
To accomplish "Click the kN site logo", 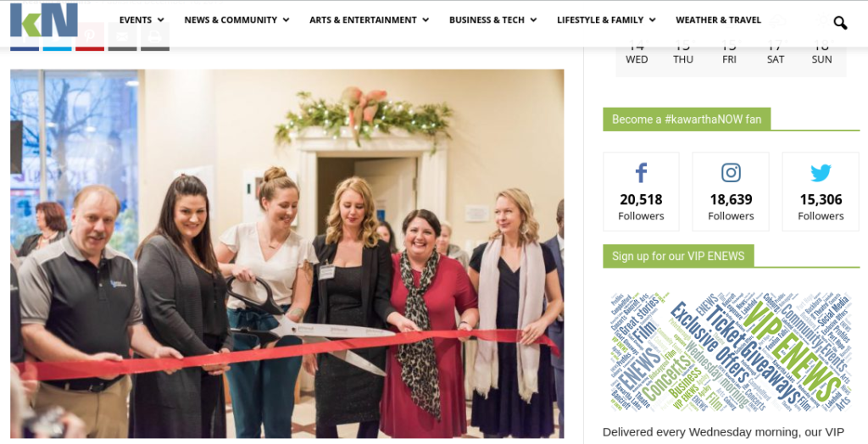I will point(44,20).
